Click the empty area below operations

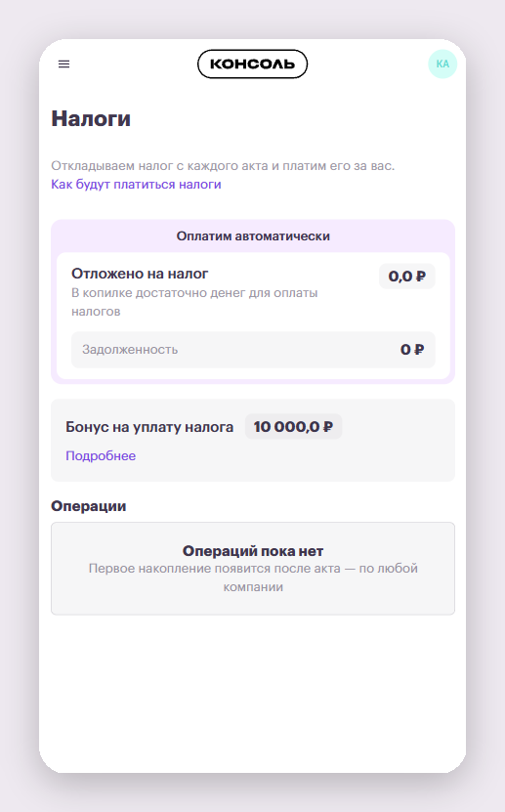[253, 694]
